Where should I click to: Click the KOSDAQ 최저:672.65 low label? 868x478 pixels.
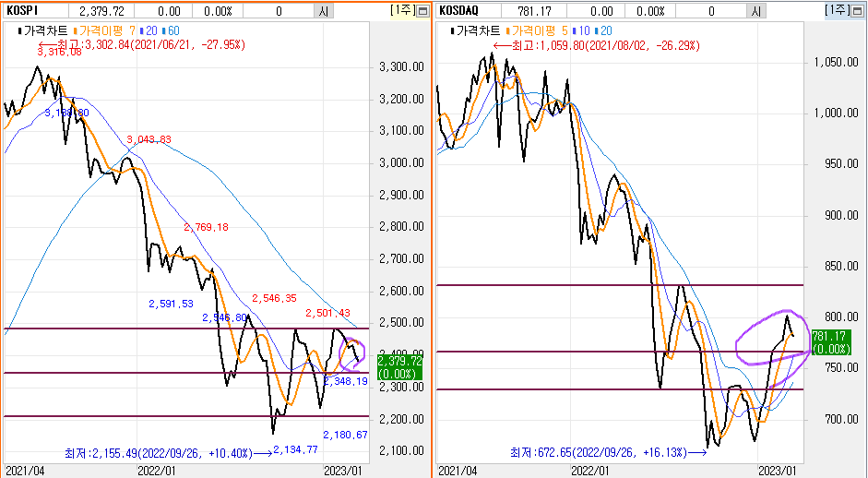609,452
